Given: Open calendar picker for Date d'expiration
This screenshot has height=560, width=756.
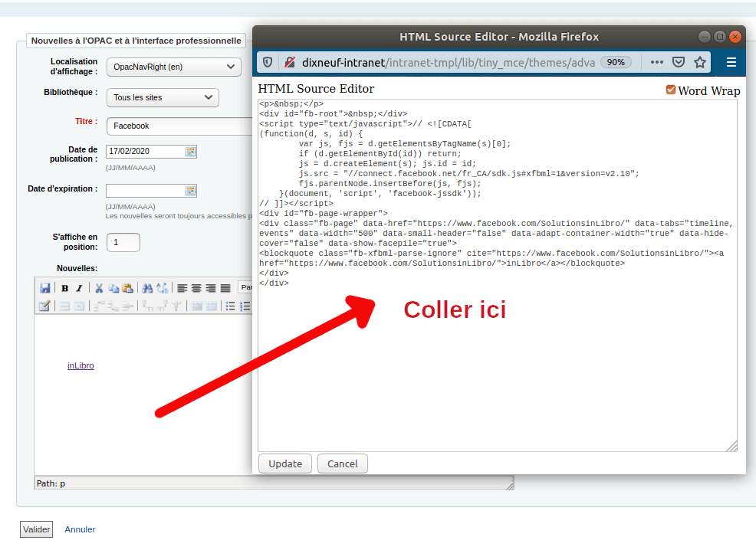Looking at the screenshot, I should pyautogui.click(x=190, y=190).
